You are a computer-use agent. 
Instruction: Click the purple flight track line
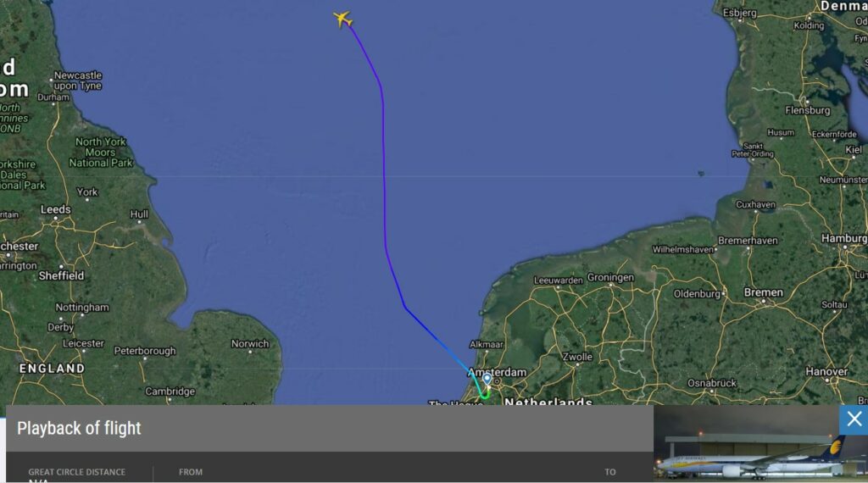coord(384,166)
